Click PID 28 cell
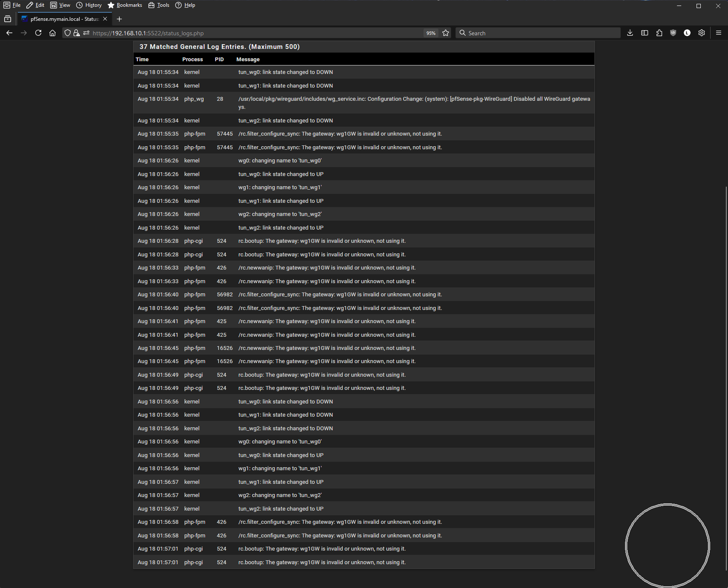The image size is (728, 588). click(x=220, y=99)
